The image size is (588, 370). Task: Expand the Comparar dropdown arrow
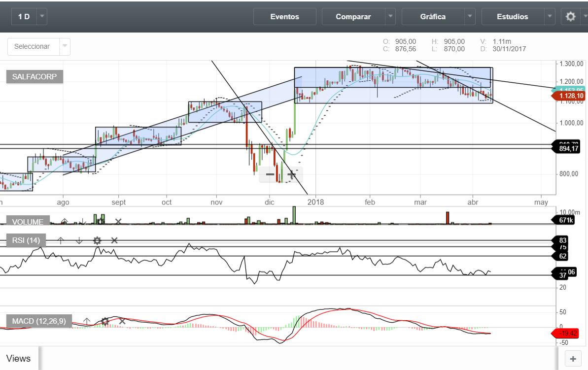coord(390,17)
